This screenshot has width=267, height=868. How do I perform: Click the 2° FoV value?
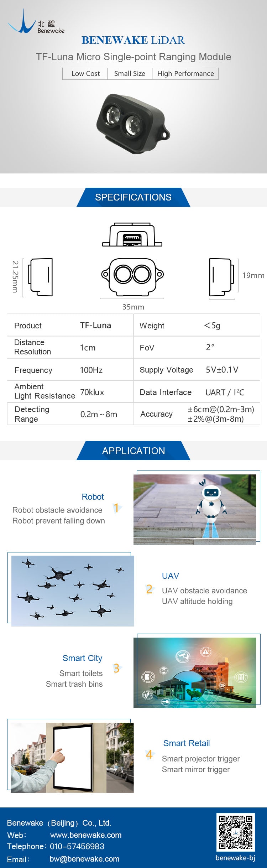(210, 347)
